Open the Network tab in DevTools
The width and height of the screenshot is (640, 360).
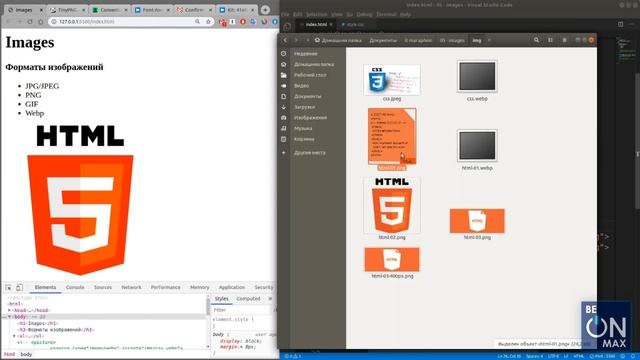tap(131, 287)
